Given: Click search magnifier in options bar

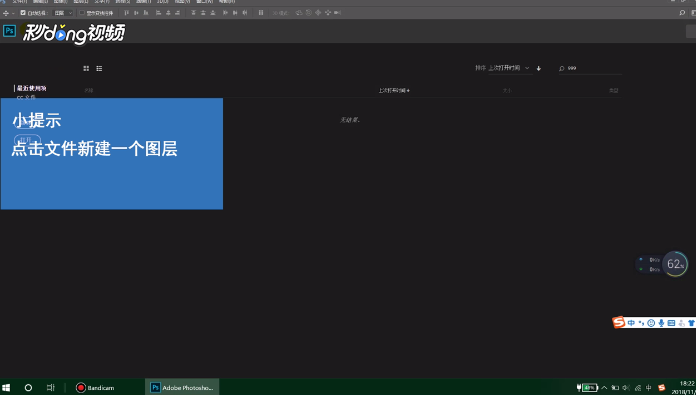Looking at the screenshot, I should tap(682, 13).
